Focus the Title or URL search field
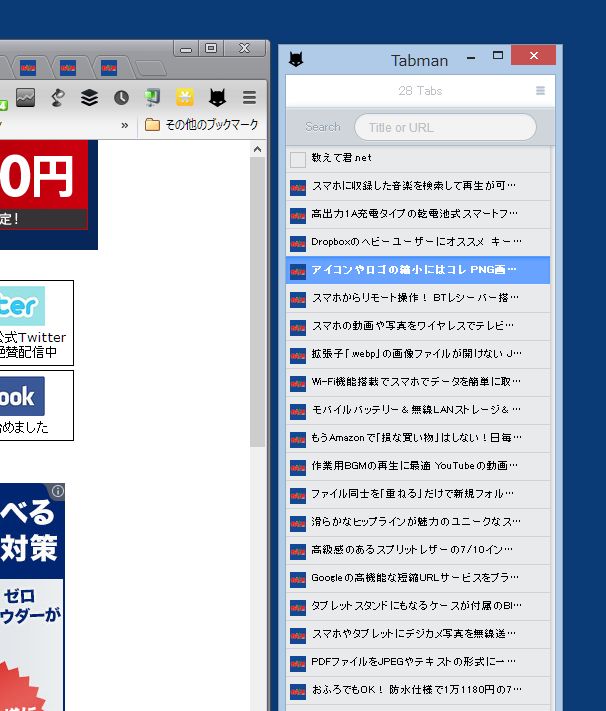The height and width of the screenshot is (711, 606). 445,127
